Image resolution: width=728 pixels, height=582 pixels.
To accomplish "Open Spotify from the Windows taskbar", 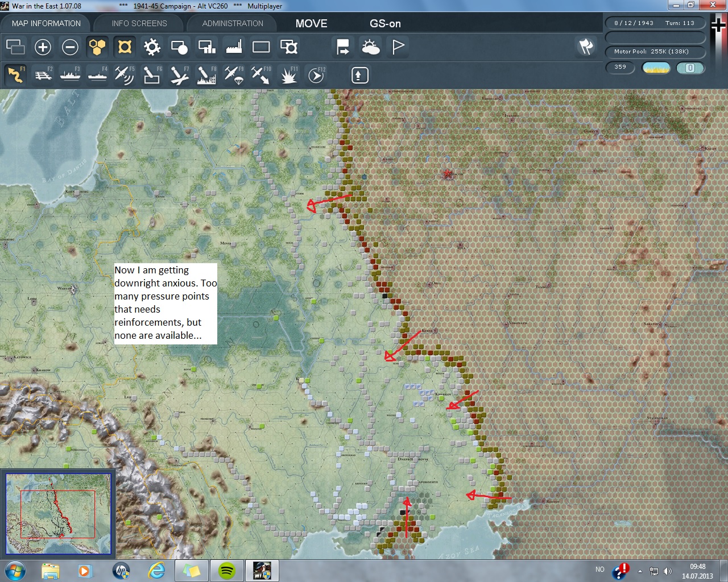I will (x=227, y=570).
